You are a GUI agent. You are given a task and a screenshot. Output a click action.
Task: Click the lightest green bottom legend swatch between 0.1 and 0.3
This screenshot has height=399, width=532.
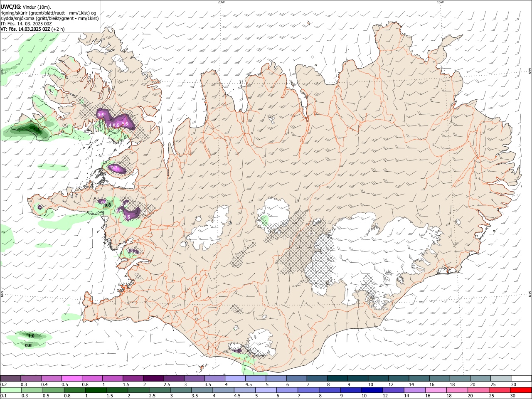click(x=10, y=390)
